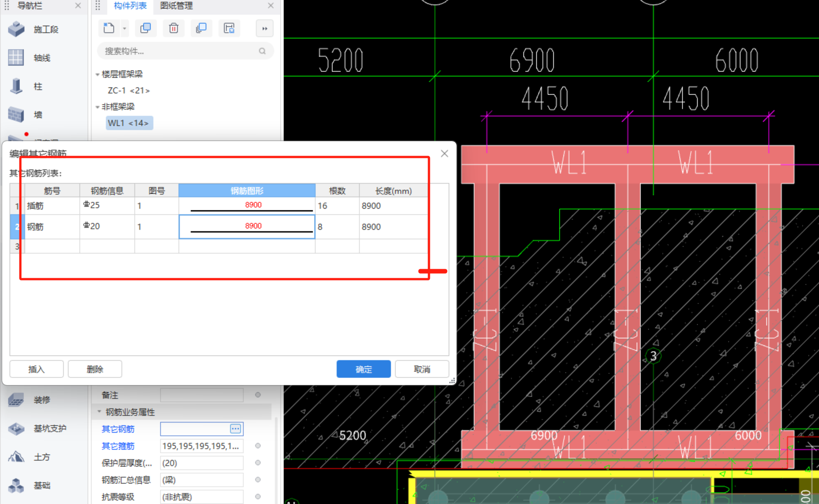Click the 删除 button
Viewport: 819px width, 504px height.
[95, 369]
